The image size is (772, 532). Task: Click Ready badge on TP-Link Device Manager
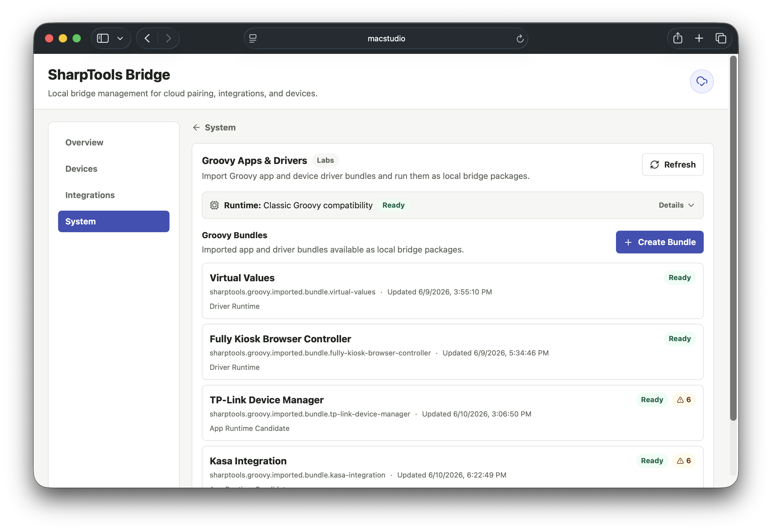click(652, 400)
